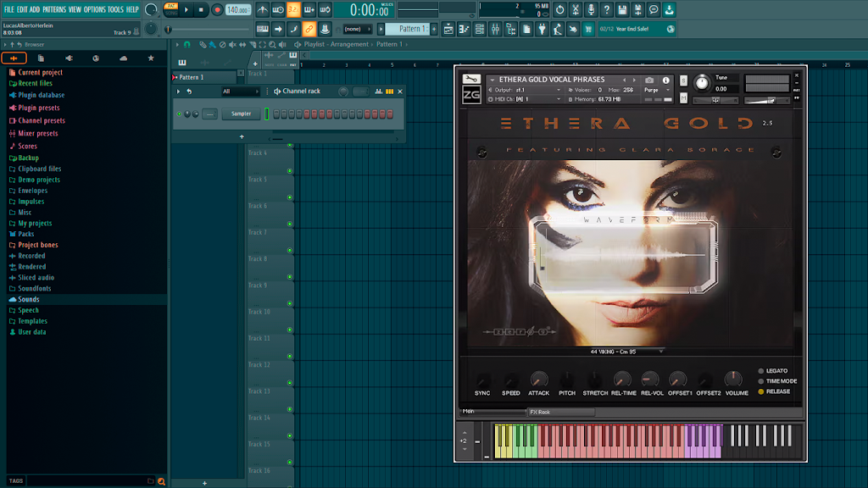This screenshot has height=488, width=868.
Task: Click the one-click recording microphone icon
Action: (x=591, y=10)
